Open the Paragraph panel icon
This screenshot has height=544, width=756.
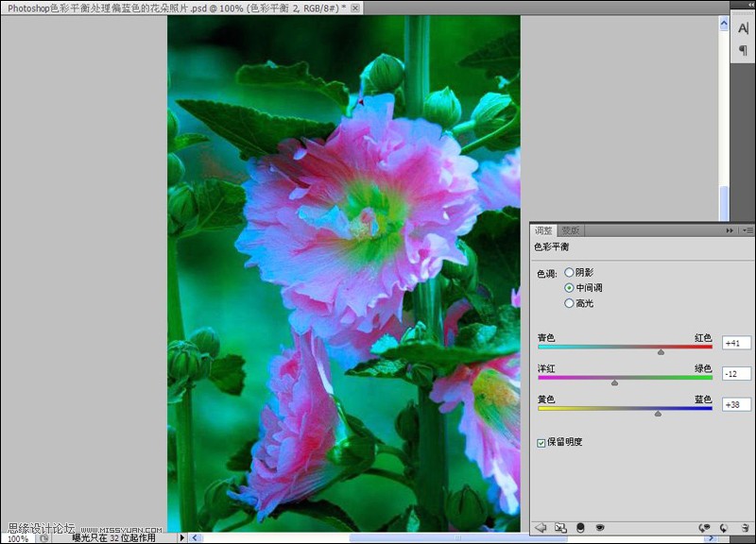point(744,49)
